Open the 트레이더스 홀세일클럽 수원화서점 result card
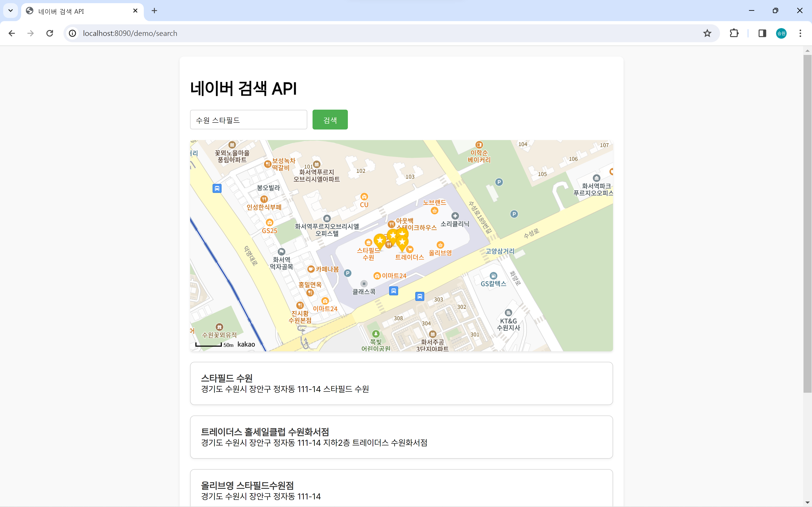The height and width of the screenshot is (507, 812). (401, 437)
